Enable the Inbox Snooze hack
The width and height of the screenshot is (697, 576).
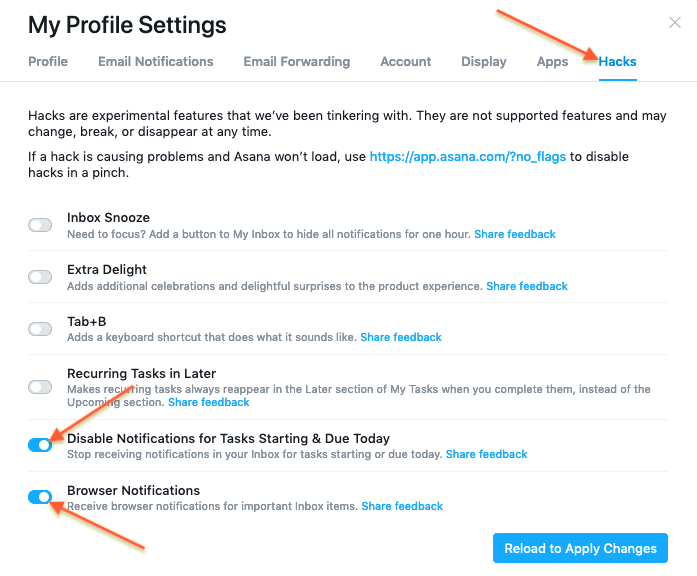click(x=40, y=225)
